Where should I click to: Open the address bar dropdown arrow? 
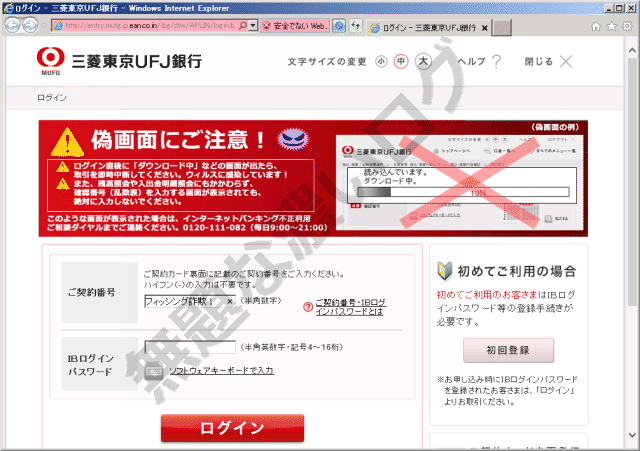(x=253, y=26)
